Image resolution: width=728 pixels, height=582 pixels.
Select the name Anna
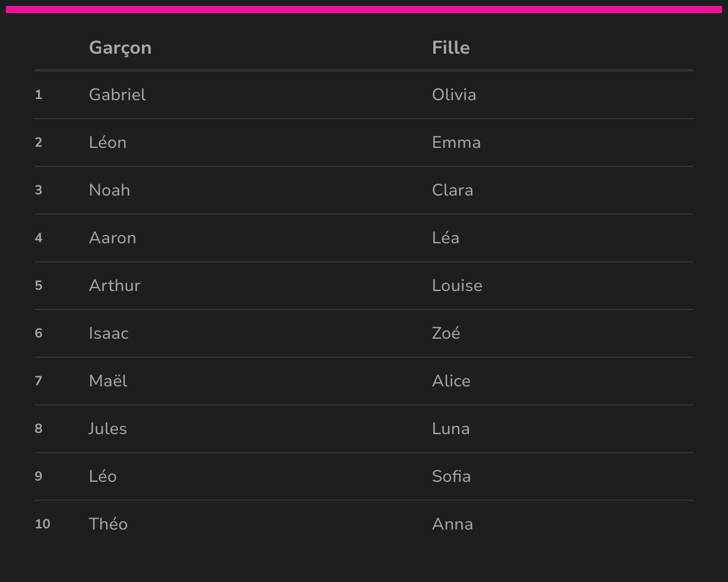(x=452, y=524)
